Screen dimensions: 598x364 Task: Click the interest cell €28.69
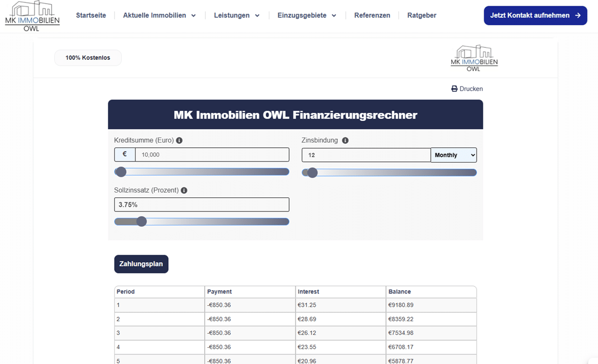pos(341,319)
